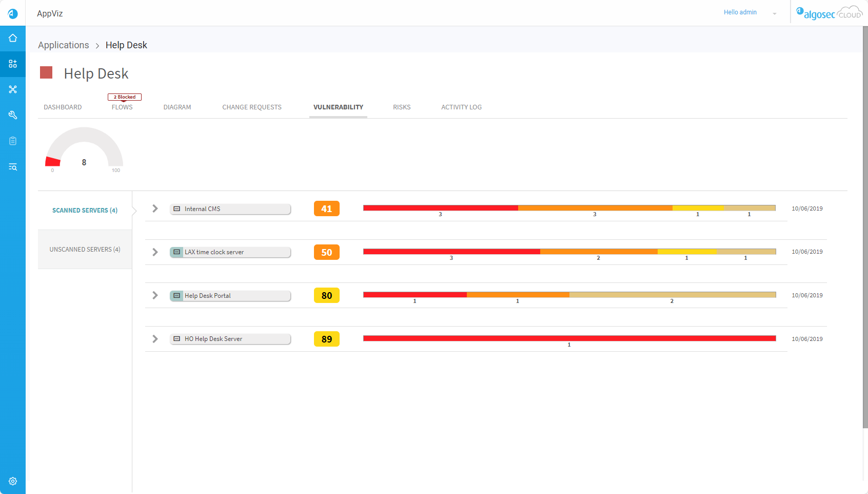Click the score 41 badge for Internal CMS
The width and height of the screenshot is (868, 494).
pos(327,209)
